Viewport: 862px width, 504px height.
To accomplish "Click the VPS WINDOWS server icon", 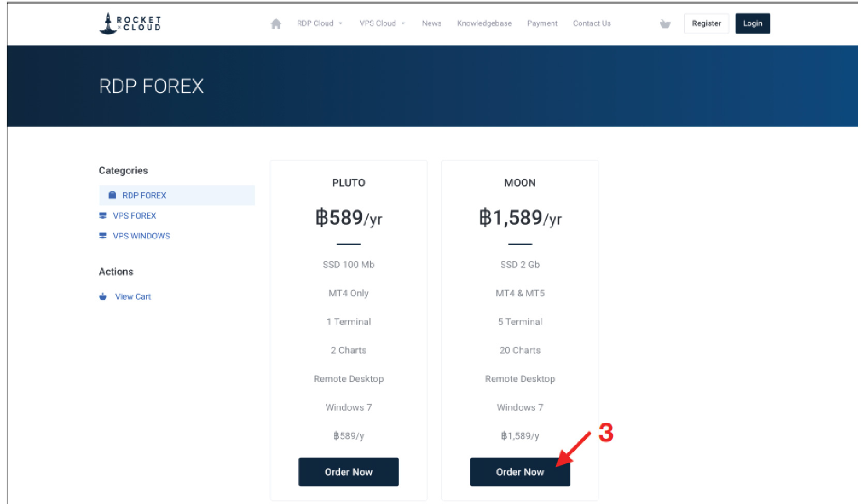I will click(x=103, y=236).
